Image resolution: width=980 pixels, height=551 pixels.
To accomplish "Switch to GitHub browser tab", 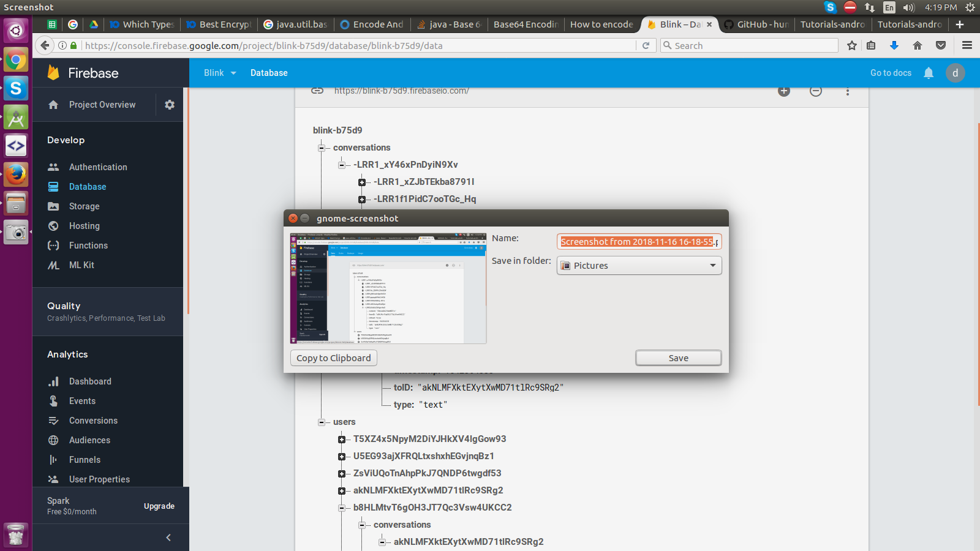I will (756, 24).
